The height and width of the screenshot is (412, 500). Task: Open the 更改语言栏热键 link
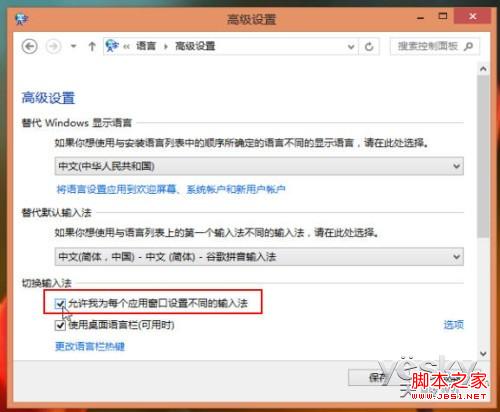pos(90,346)
